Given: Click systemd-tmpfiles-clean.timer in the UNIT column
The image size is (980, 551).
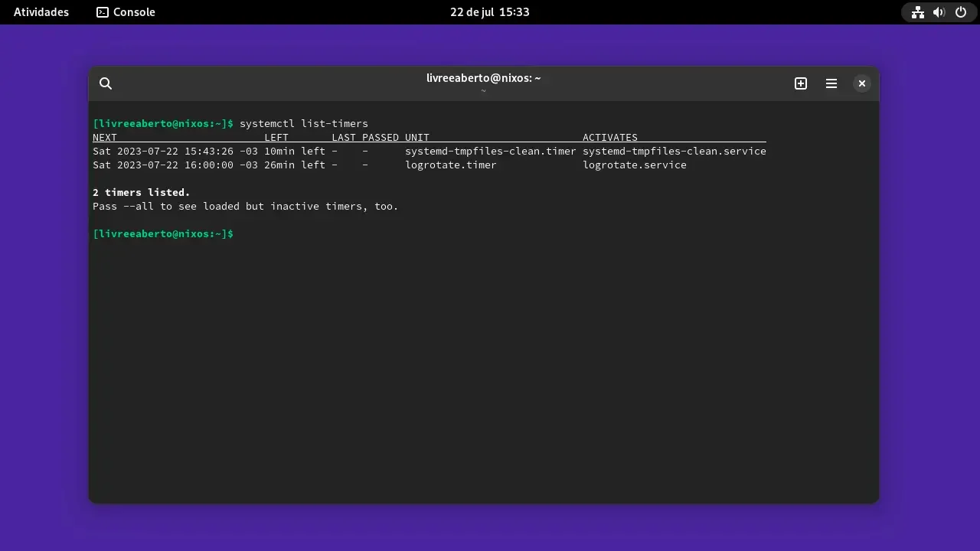Looking at the screenshot, I should coord(491,152).
